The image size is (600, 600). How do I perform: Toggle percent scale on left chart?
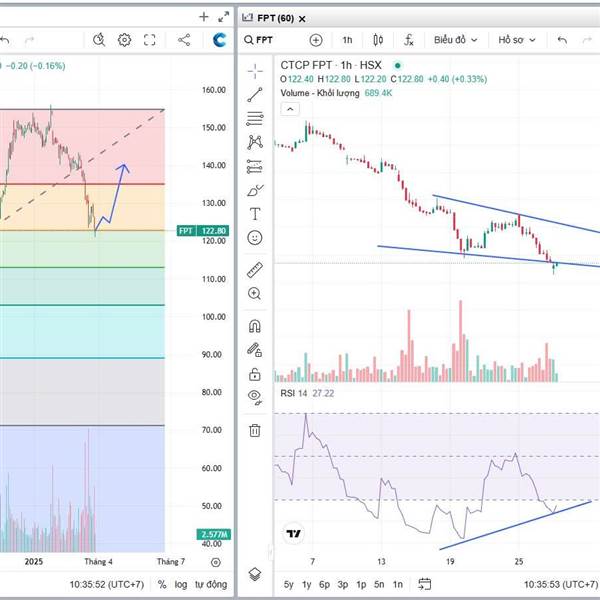pyautogui.click(x=162, y=584)
